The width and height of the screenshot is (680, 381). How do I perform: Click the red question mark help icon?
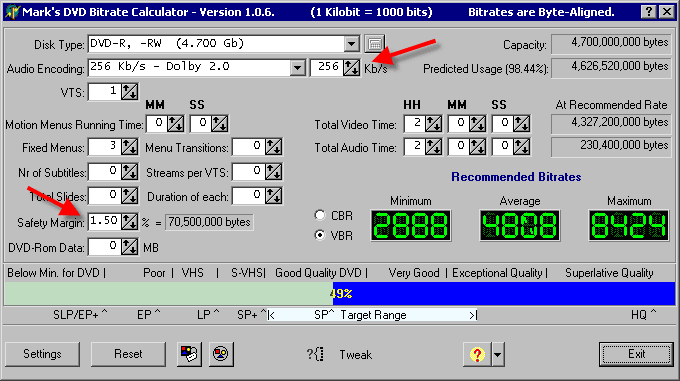pyautogui.click(x=477, y=354)
